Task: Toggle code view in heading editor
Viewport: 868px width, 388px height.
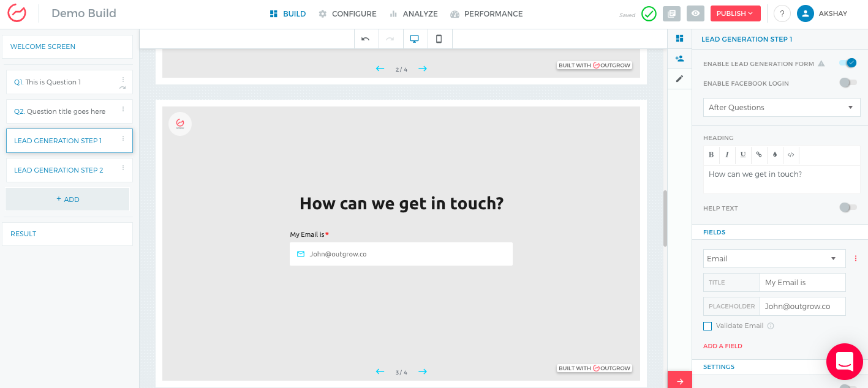Action: pos(791,155)
